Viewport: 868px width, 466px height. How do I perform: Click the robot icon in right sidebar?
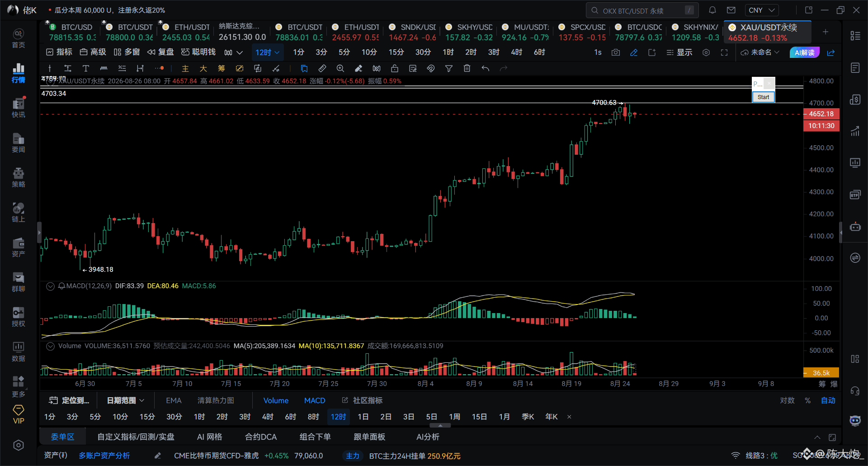pyautogui.click(x=855, y=226)
